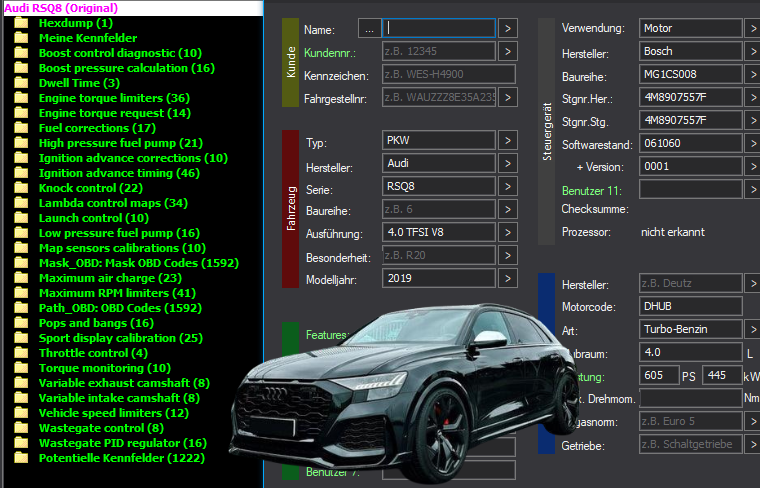Select the Dwell Time folder icon
Viewport: 760px width, 488px height.
click(21, 83)
